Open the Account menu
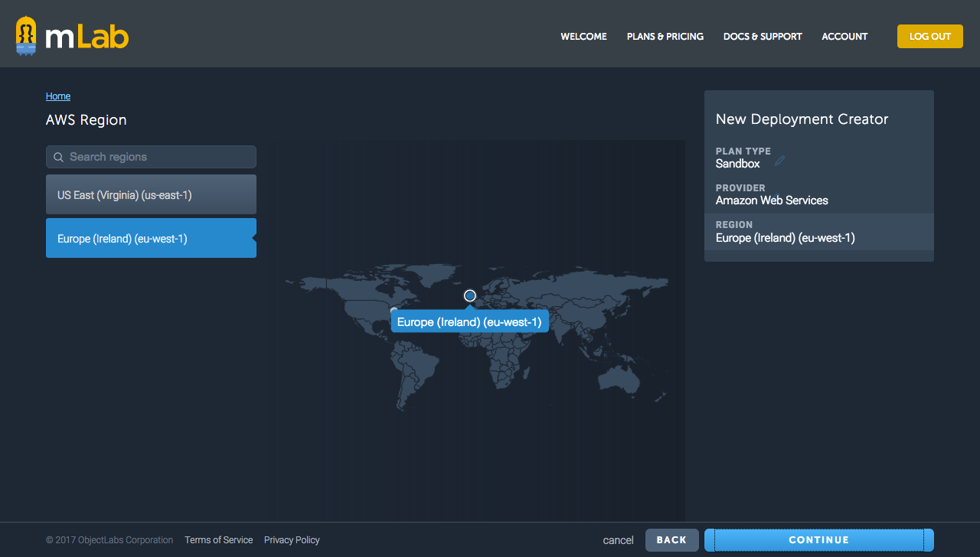Viewport: 980px width, 557px height. pos(844,36)
